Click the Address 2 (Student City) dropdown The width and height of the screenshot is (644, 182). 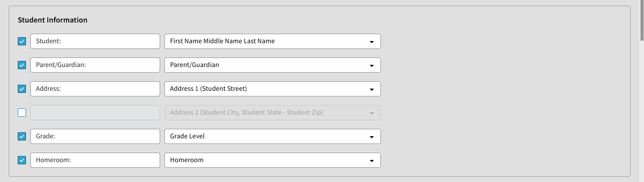pyautogui.click(x=272, y=113)
